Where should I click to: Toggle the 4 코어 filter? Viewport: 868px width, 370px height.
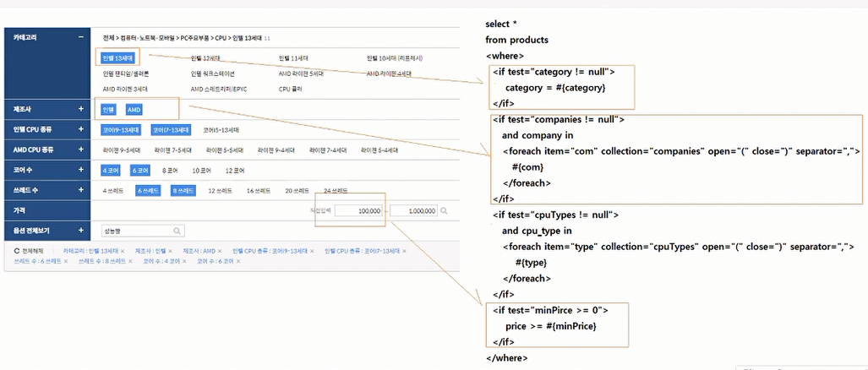click(x=112, y=171)
